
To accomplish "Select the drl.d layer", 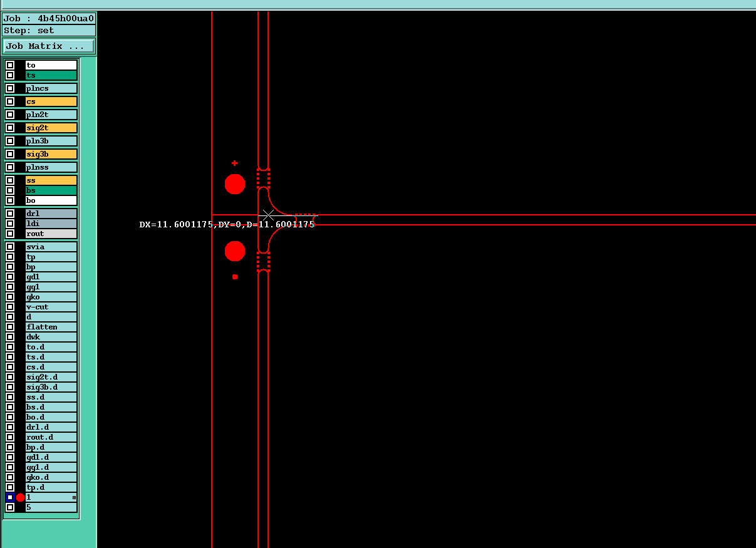I will (x=51, y=427).
